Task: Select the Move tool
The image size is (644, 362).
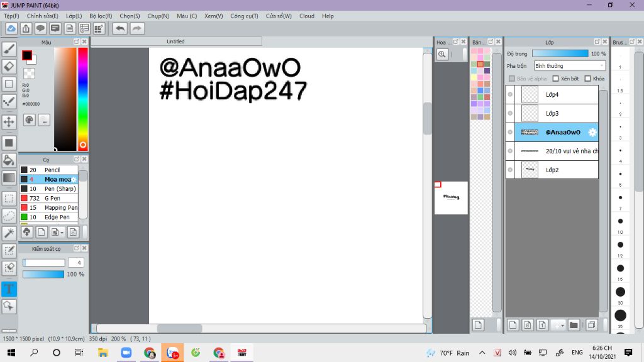Action: tap(9, 121)
